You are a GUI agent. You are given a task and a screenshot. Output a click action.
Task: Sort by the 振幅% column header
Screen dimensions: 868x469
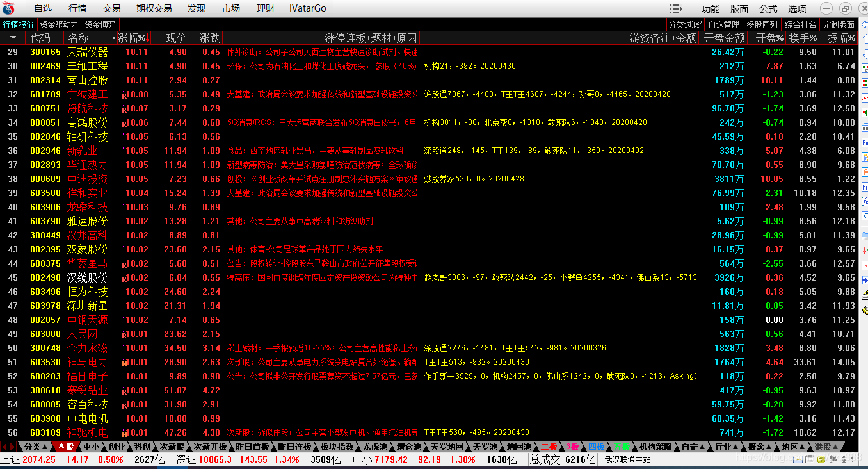coord(841,38)
